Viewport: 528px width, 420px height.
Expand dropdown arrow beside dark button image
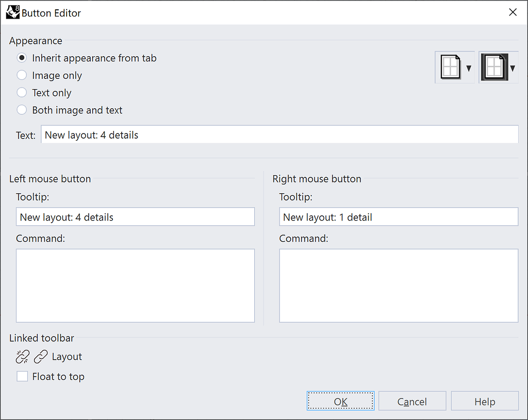tap(513, 68)
